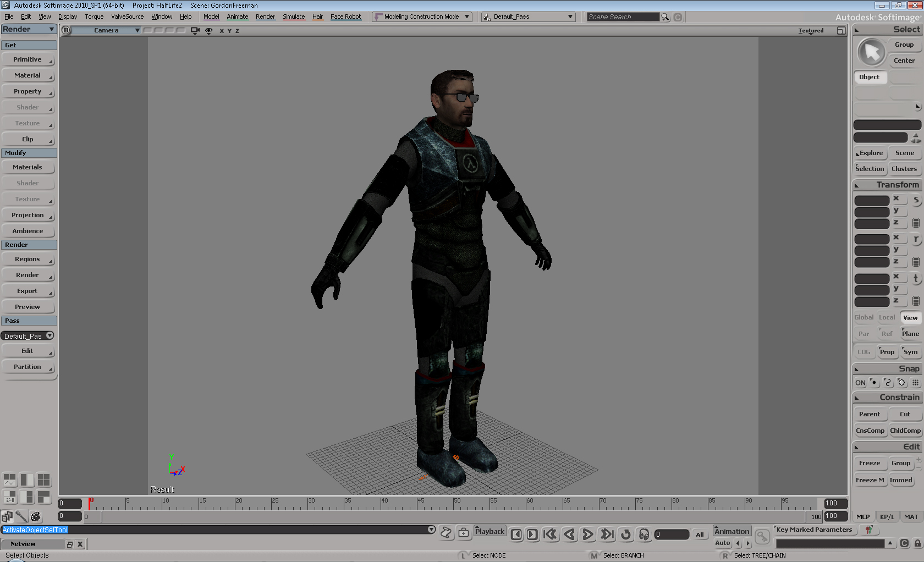Toggle grid snapping icon
This screenshot has width=924, height=562.
pos(915,383)
